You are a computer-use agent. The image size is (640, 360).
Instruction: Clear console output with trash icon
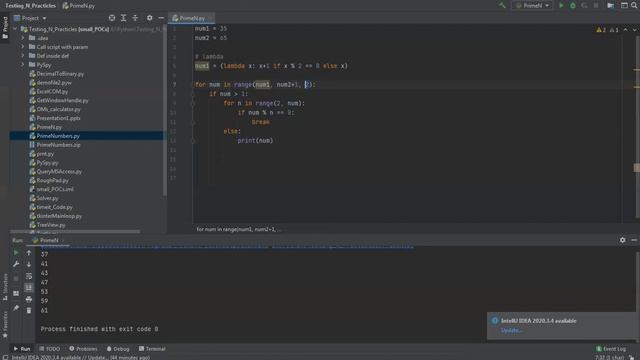(29, 311)
